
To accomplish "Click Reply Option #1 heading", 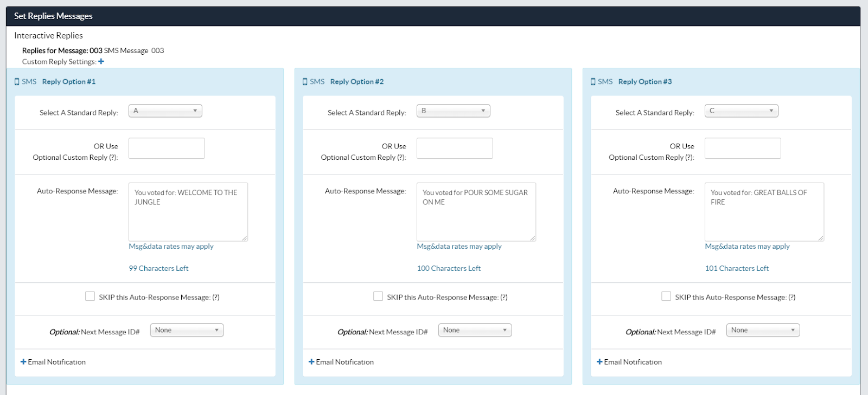I will pos(69,82).
